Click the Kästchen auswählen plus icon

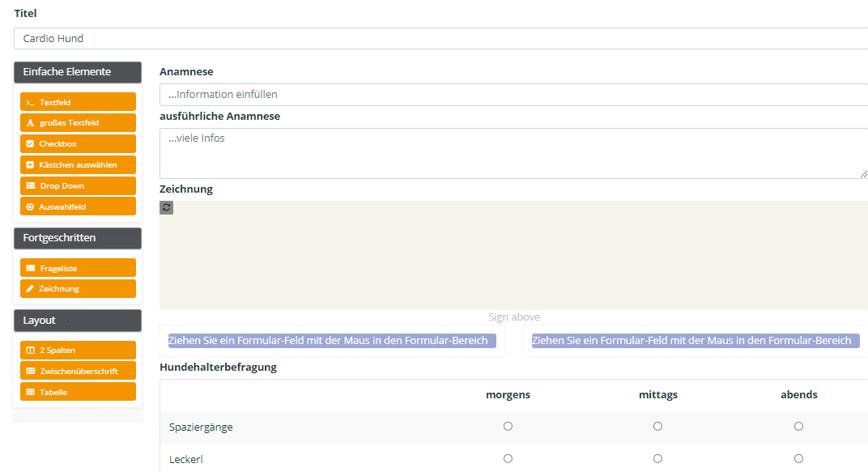(30, 165)
